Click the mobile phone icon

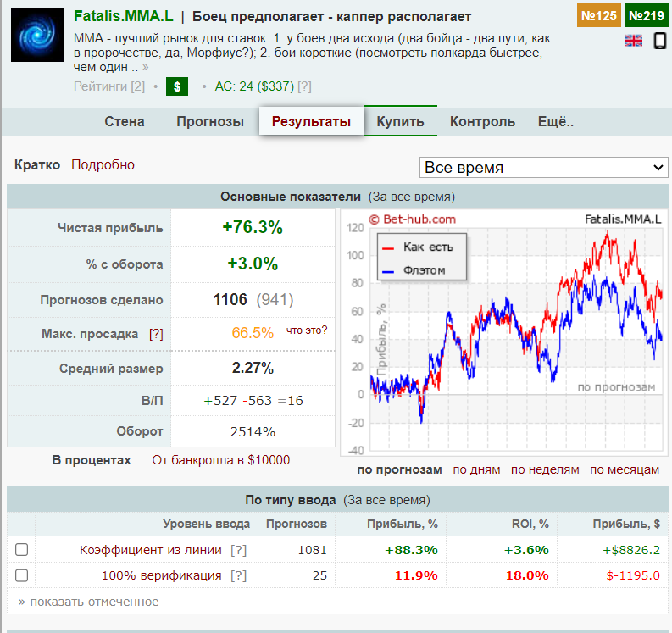659,41
